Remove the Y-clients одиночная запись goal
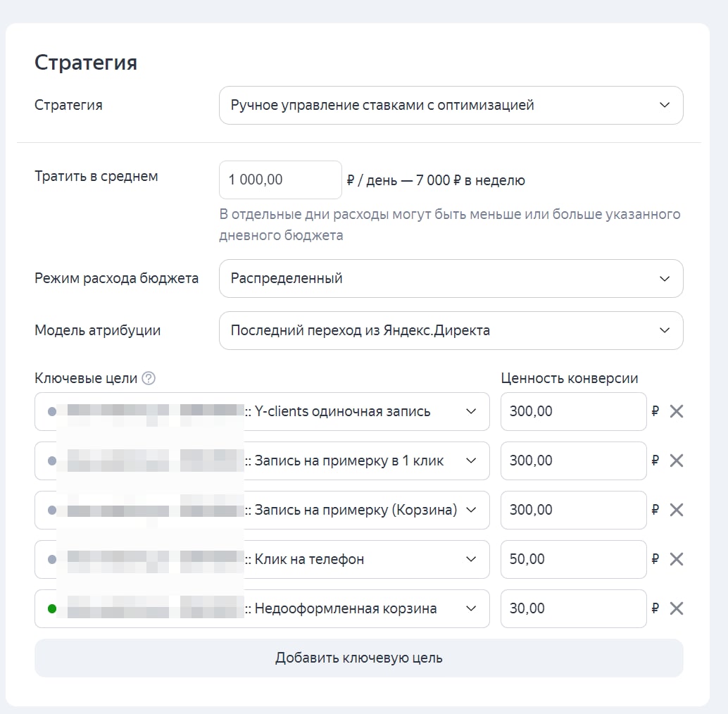Image resolution: width=728 pixels, height=714 pixels. coord(676,411)
